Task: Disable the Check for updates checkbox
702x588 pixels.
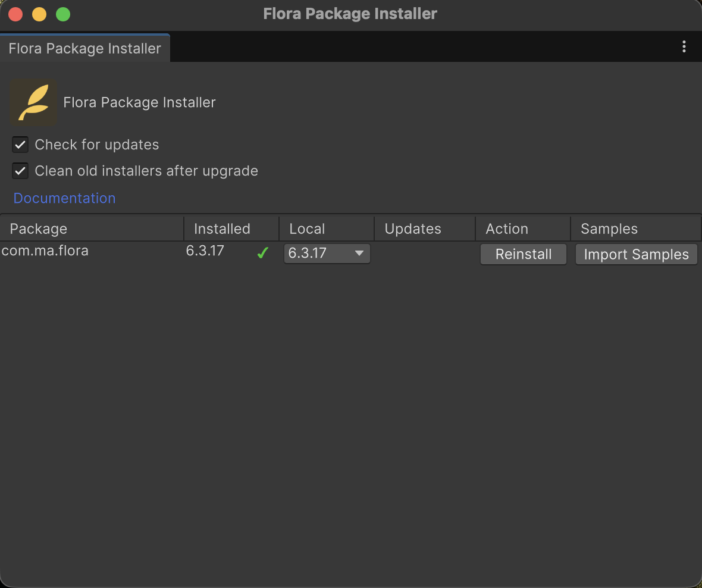Action: pyautogui.click(x=20, y=145)
